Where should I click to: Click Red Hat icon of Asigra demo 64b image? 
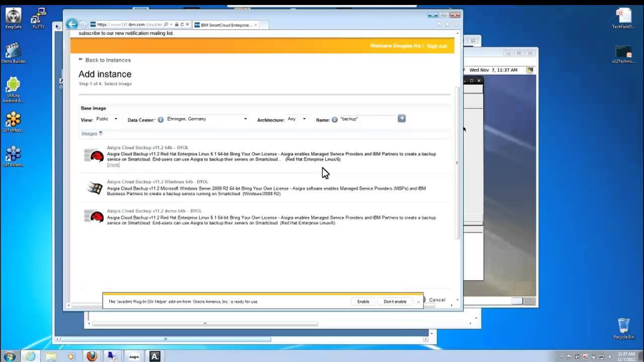[94, 216]
